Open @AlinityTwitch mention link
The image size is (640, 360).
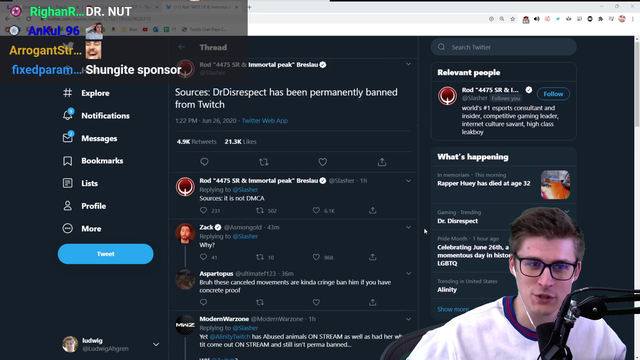(230, 337)
